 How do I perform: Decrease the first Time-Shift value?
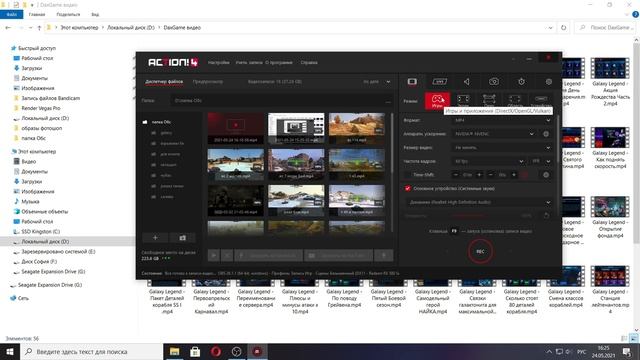(x=456, y=175)
